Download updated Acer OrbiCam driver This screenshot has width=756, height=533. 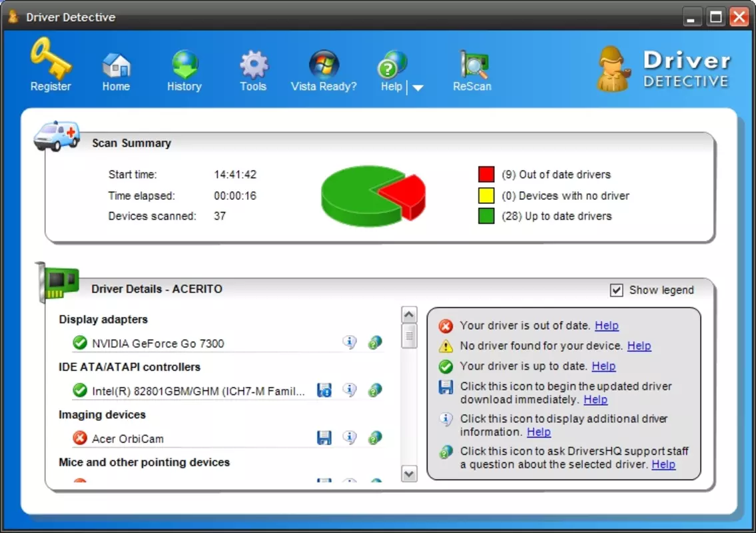(324, 438)
